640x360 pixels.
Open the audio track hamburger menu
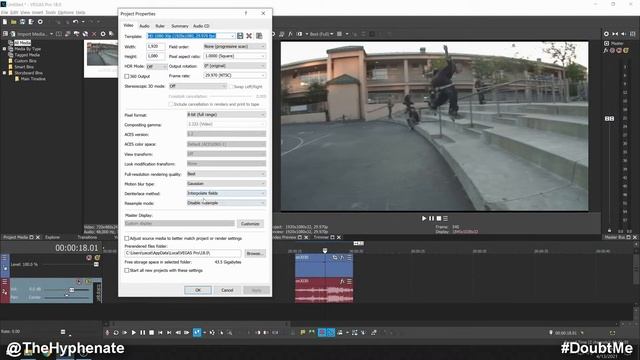(x=4, y=282)
